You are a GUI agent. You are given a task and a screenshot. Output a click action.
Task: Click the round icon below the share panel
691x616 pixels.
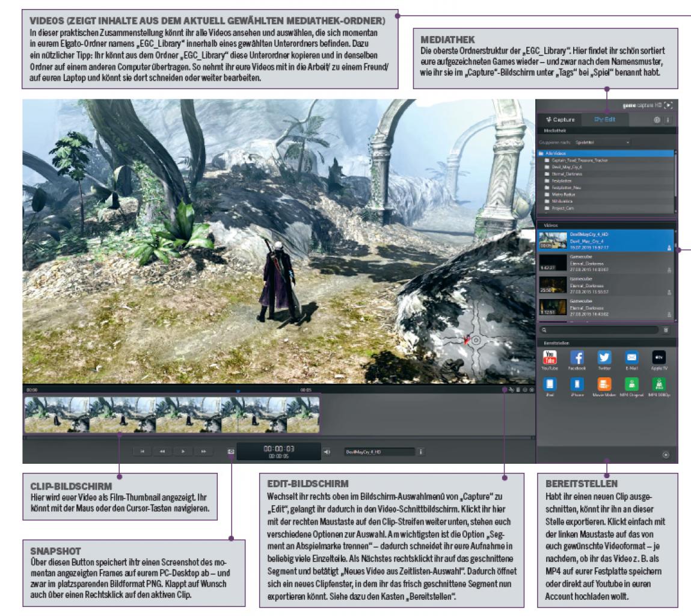(665, 455)
